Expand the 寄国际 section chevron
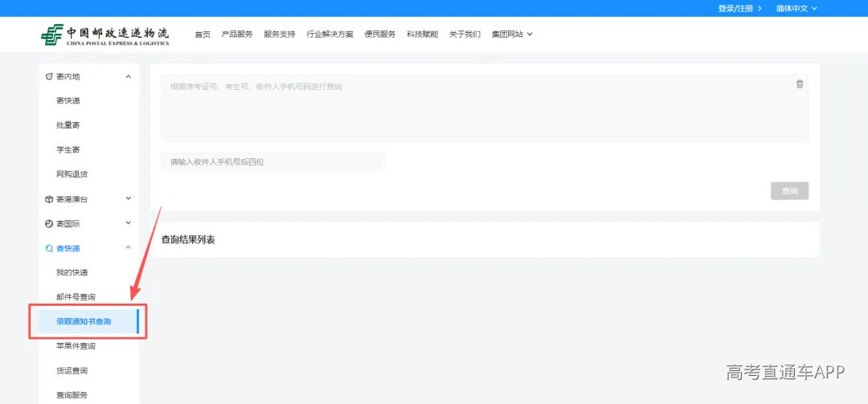868x404 pixels. pos(129,223)
